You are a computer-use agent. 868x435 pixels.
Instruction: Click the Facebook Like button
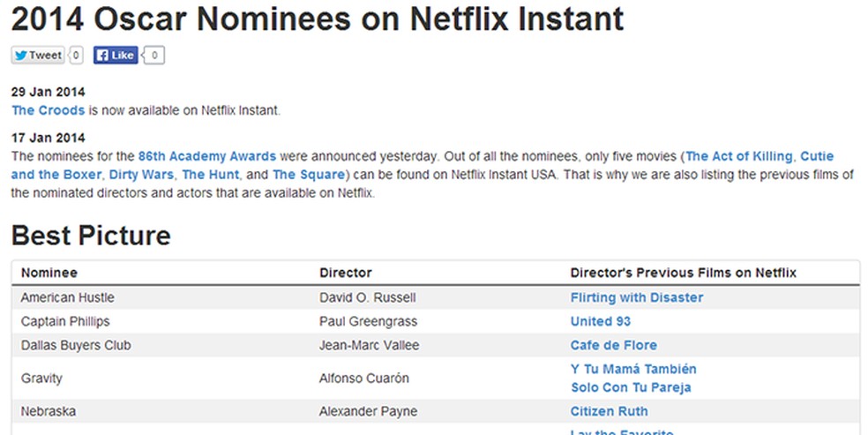(115, 55)
